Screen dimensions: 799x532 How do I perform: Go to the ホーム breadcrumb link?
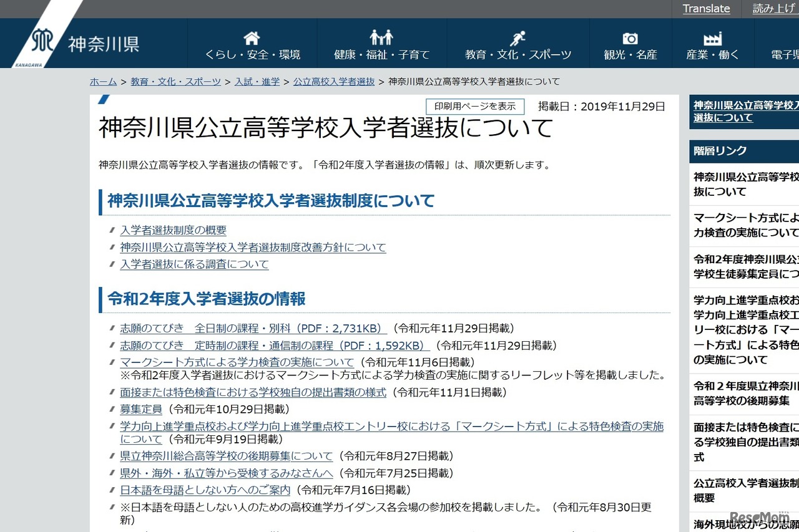point(102,81)
